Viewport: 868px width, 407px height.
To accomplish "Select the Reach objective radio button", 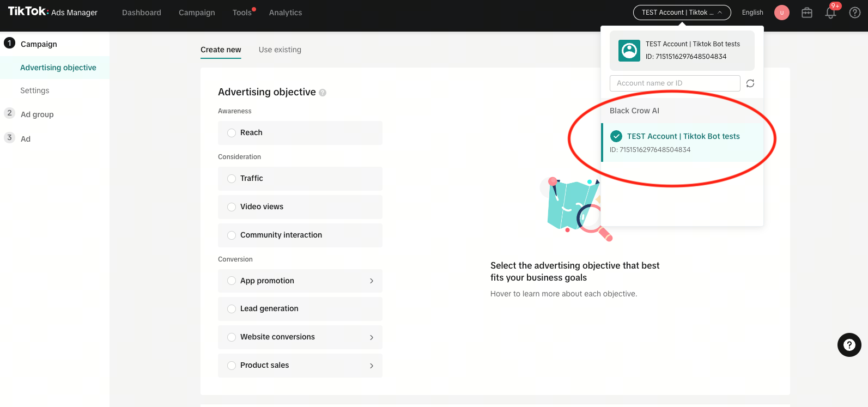I will (x=232, y=133).
